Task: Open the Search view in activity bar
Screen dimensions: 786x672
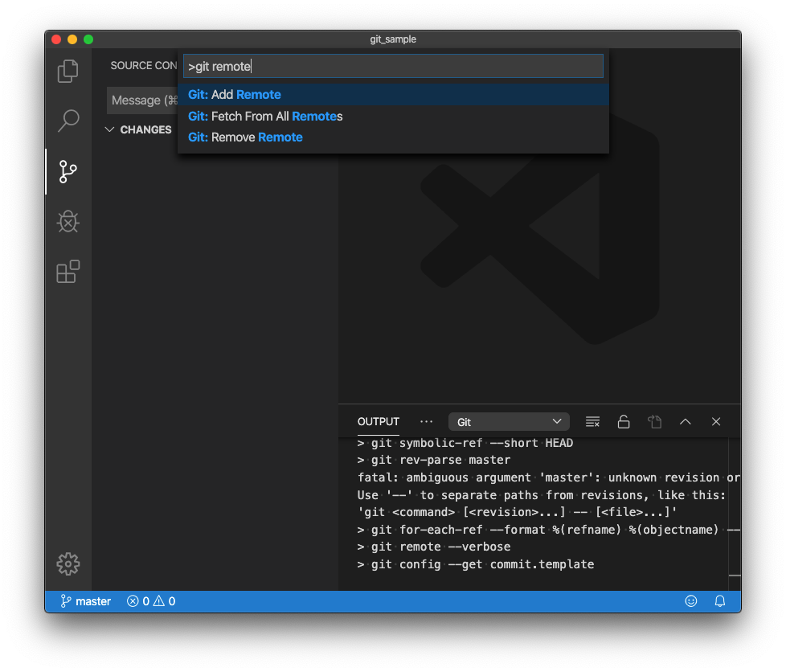Action: 68,121
